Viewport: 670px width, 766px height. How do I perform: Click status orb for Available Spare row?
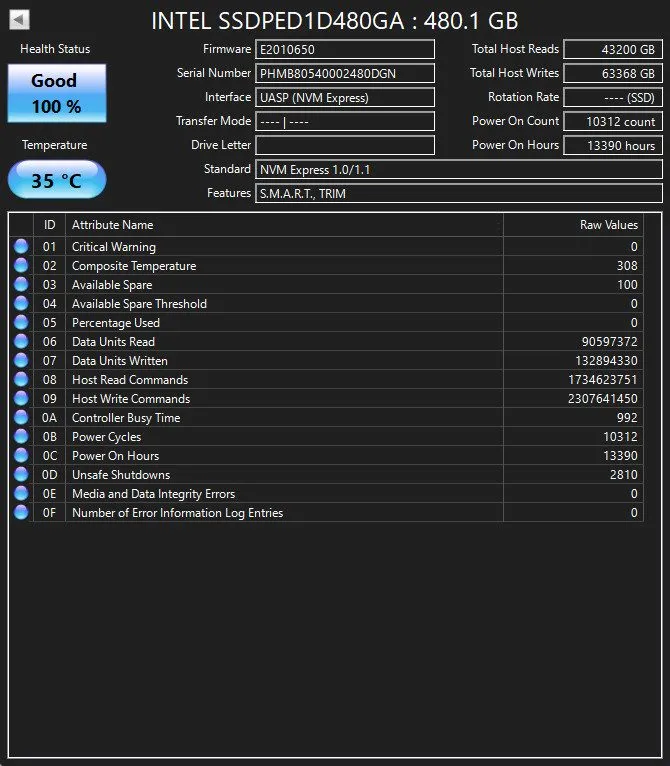[21, 284]
